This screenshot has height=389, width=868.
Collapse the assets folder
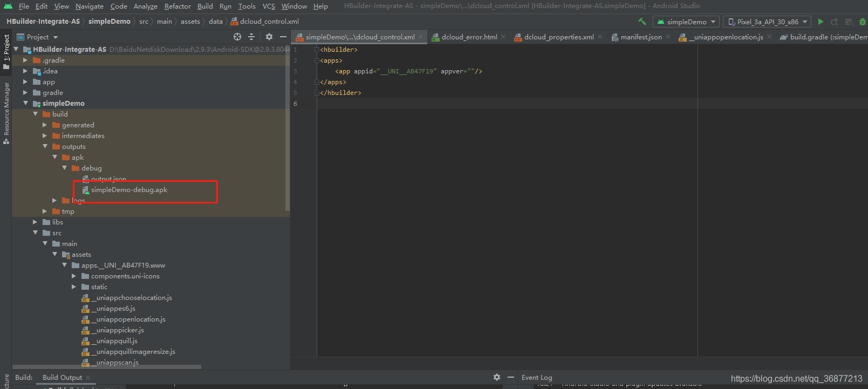tap(54, 254)
